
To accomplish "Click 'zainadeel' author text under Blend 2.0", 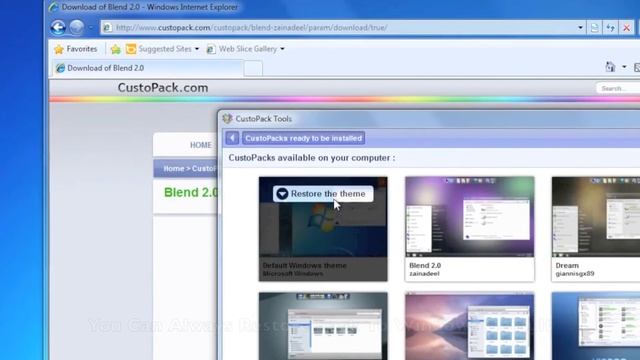I will tap(424, 274).
